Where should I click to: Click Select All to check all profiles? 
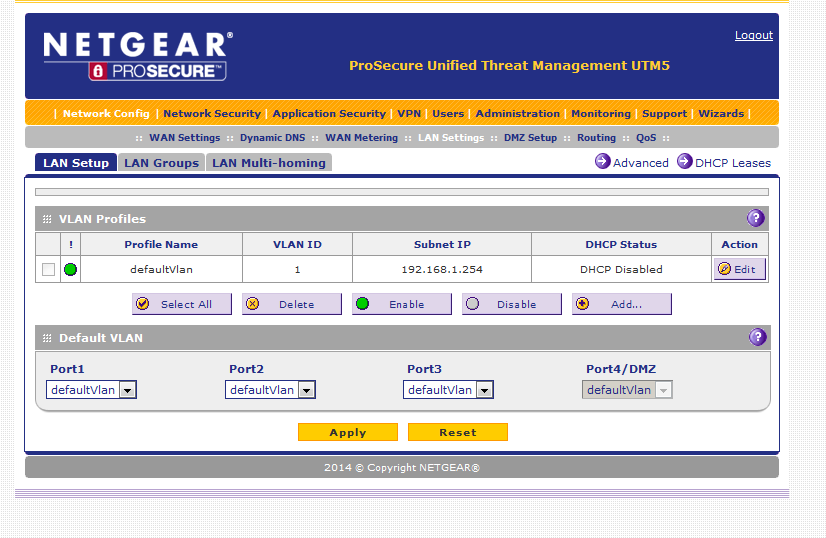[181, 304]
